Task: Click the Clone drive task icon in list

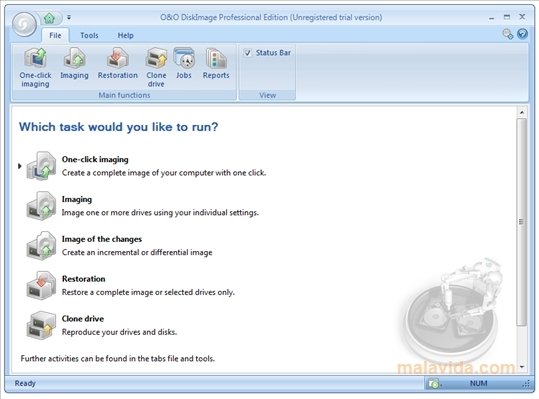Action: [x=41, y=325]
